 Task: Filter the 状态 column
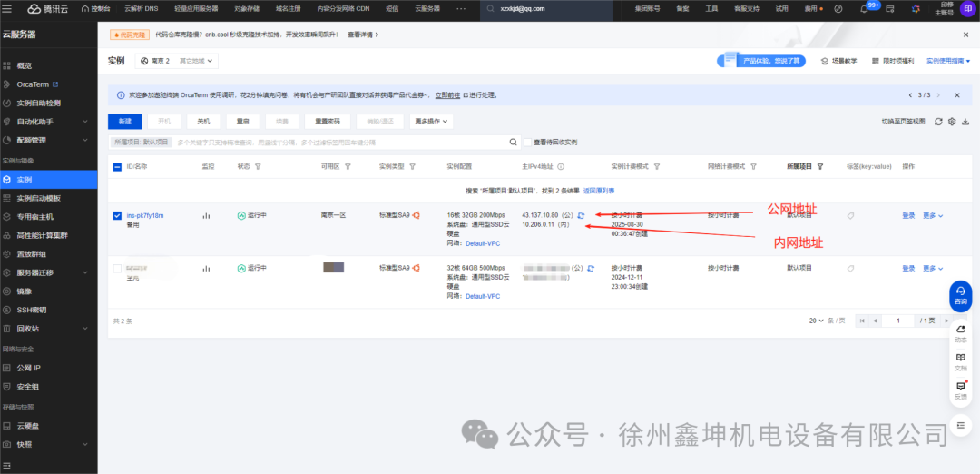pyautogui.click(x=258, y=167)
